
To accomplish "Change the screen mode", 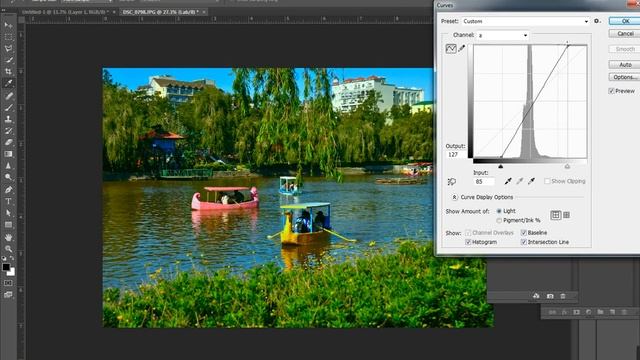I will [x=8, y=294].
